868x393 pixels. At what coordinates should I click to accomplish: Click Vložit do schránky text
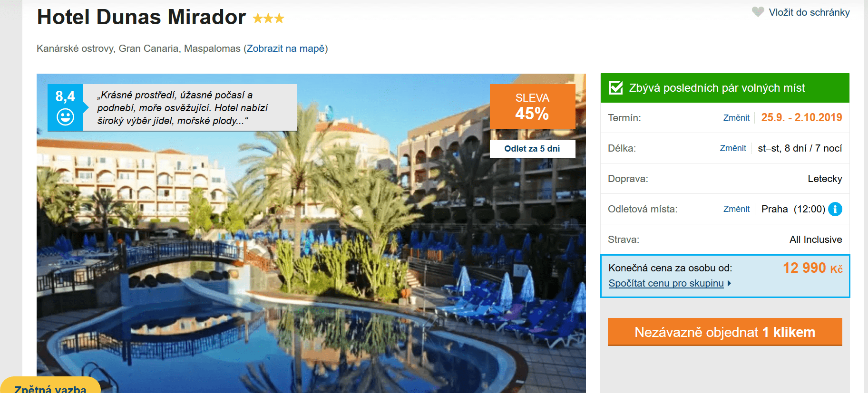(809, 12)
